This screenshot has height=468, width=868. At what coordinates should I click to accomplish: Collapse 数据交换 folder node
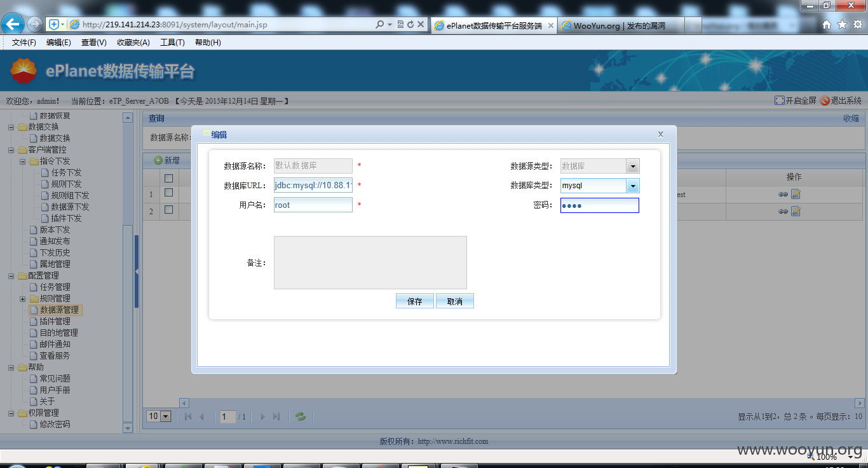11,127
